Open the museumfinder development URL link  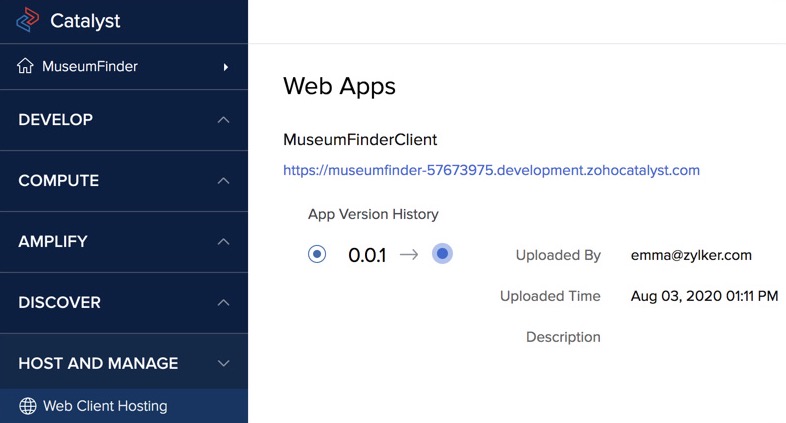(491, 170)
